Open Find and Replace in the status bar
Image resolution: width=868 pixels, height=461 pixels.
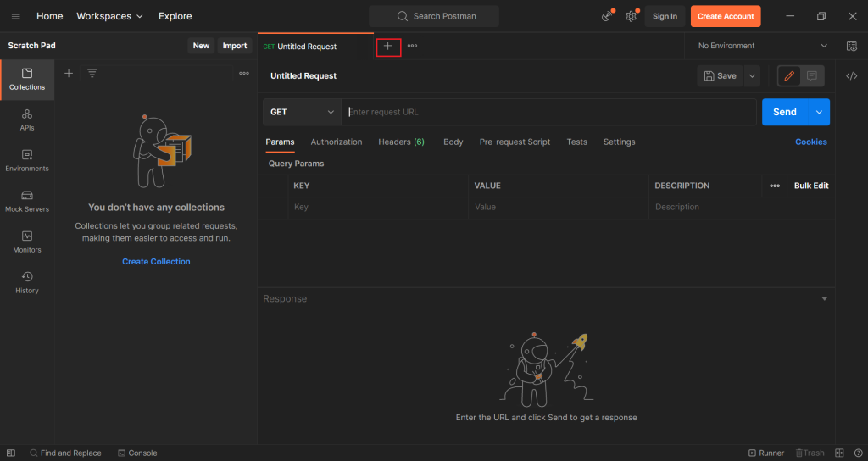pos(65,453)
